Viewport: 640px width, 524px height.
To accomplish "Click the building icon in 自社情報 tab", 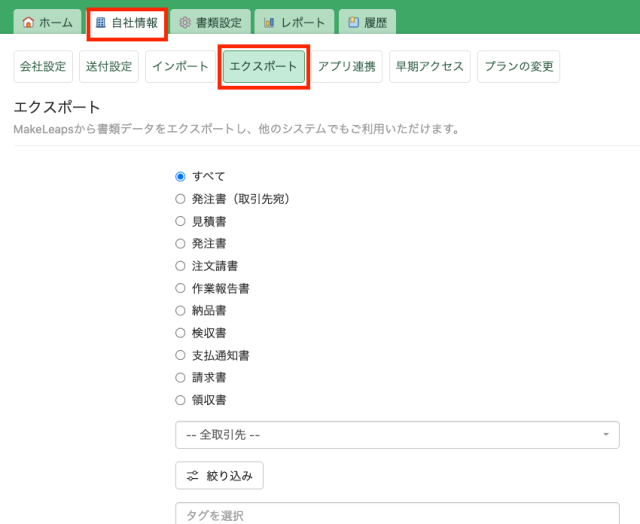I will point(101,23).
